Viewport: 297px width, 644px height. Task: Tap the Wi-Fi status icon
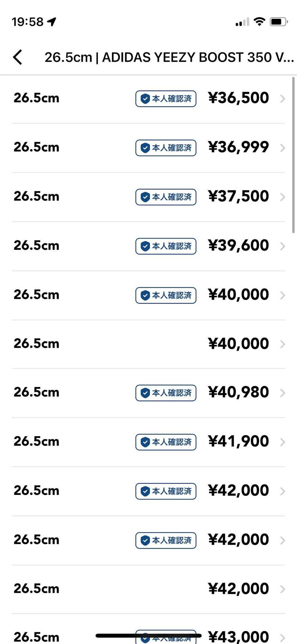click(x=259, y=22)
